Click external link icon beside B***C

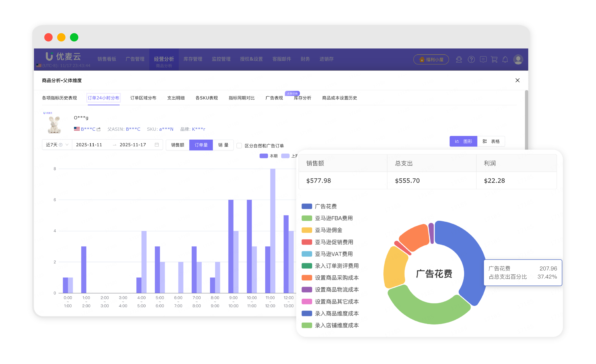pos(98,129)
